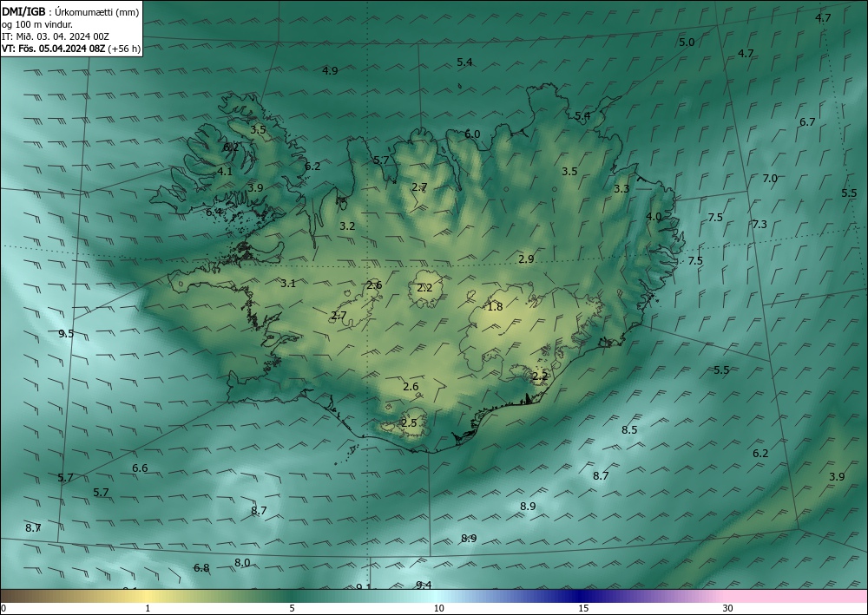Click the 6.6 value in the southwest sea
This screenshot has width=868, height=615.
coord(140,468)
